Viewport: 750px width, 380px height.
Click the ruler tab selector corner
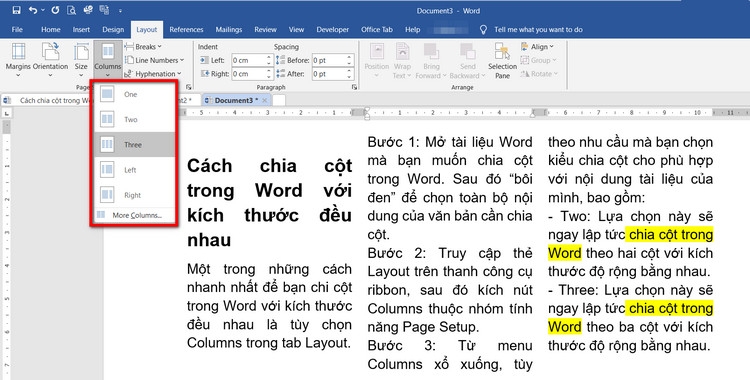7,113
